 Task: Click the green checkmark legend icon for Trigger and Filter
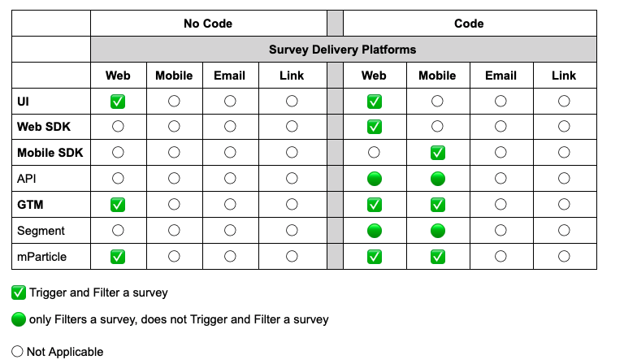click(x=19, y=292)
